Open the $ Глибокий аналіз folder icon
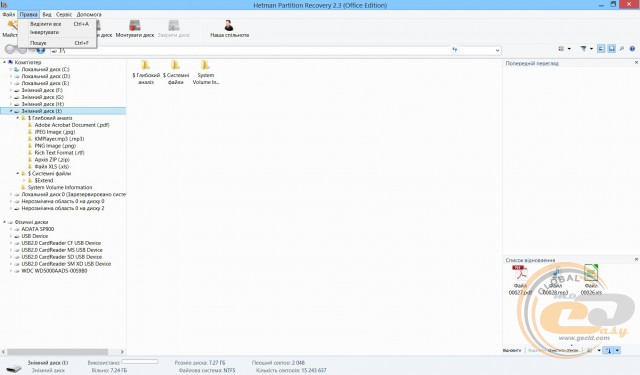Image resolution: width=640 pixels, height=375 pixels. 145,65
